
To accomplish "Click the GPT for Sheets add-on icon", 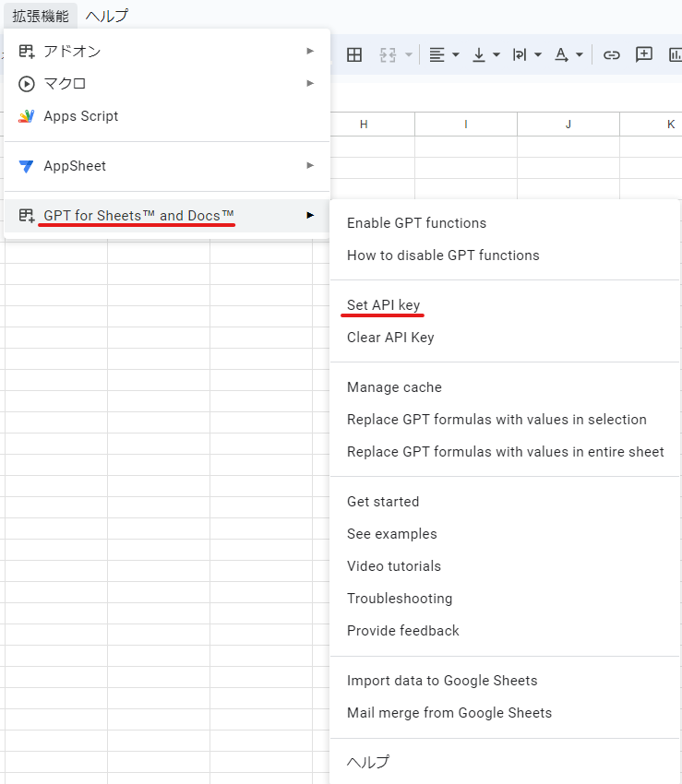I will click(27, 216).
